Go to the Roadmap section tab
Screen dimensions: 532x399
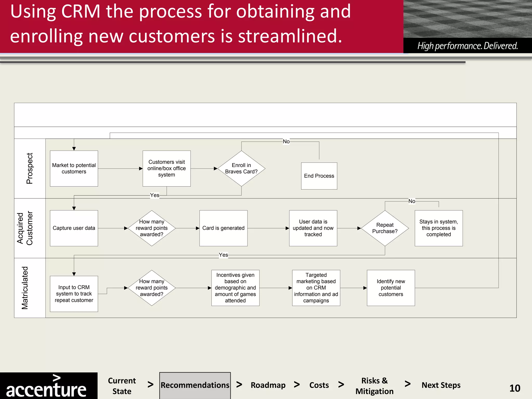[268, 385]
